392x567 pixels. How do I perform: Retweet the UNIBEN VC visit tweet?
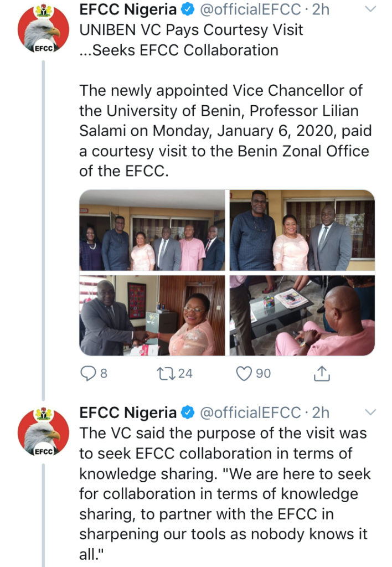coord(166,374)
